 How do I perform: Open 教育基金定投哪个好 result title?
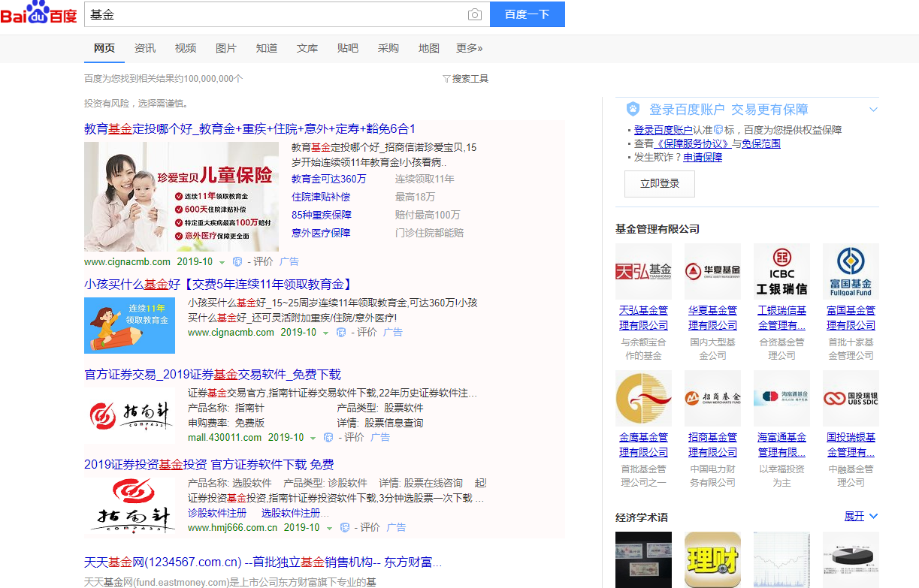[x=249, y=129]
